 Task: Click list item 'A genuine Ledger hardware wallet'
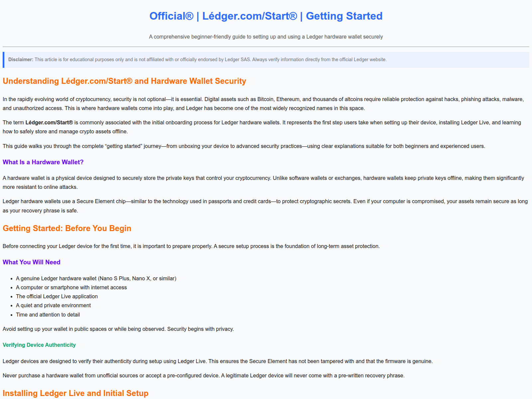[x=96, y=278]
